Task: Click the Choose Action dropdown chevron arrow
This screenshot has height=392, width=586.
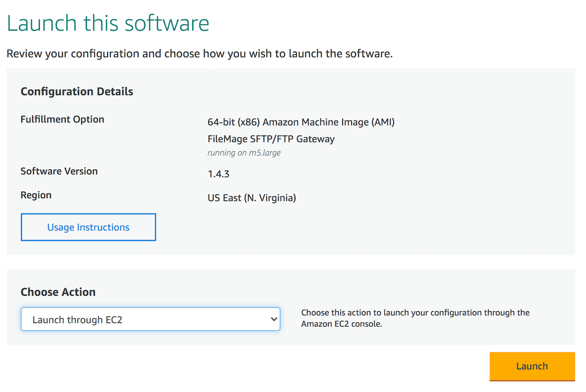Action: click(274, 319)
